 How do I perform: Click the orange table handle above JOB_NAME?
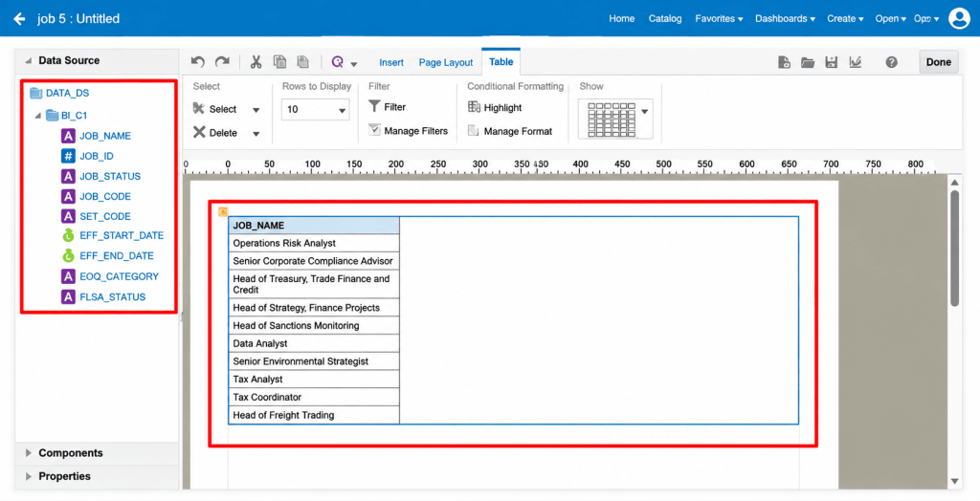pos(223,211)
